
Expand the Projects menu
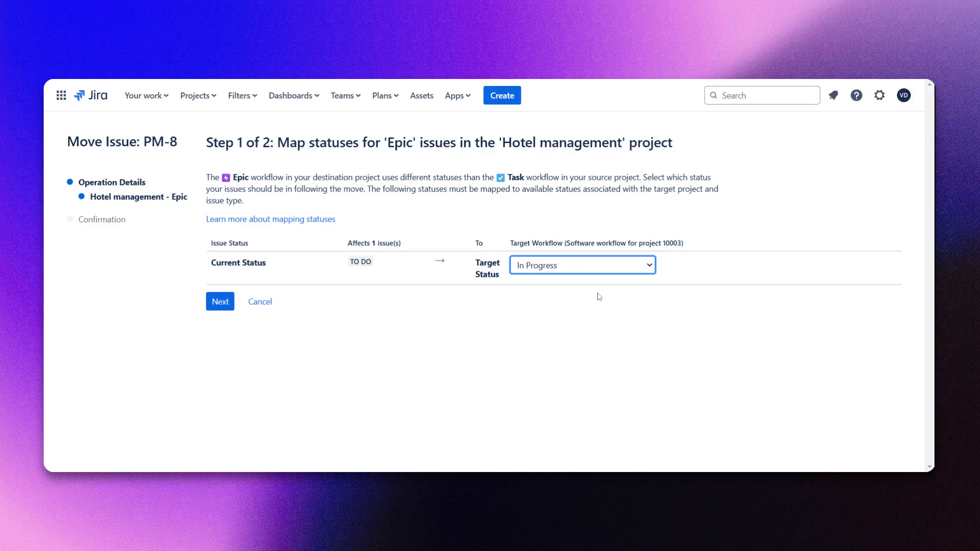pyautogui.click(x=198, y=95)
